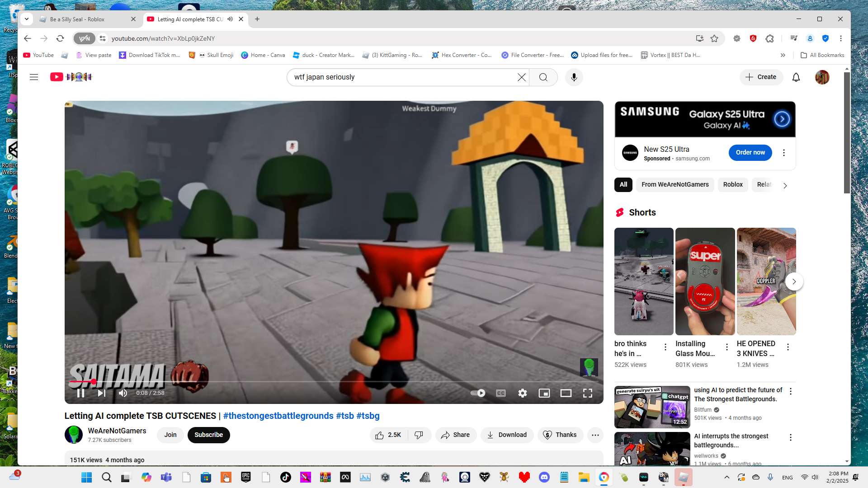Viewport: 868px width, 488px height.
Task: Open YouTube notifications bell
Action: [x=796, y=77]
